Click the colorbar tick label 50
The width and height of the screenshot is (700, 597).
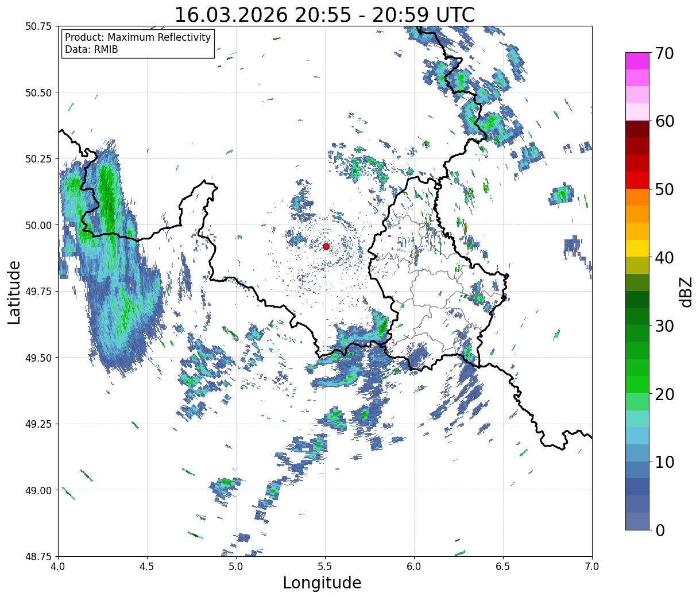[664, 189]
